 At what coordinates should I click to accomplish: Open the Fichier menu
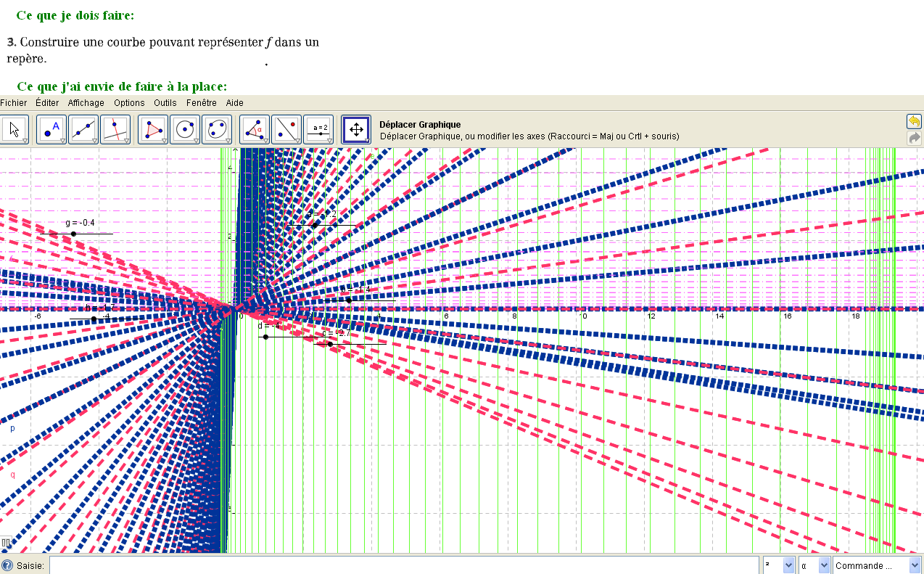(x=14, y=103)
